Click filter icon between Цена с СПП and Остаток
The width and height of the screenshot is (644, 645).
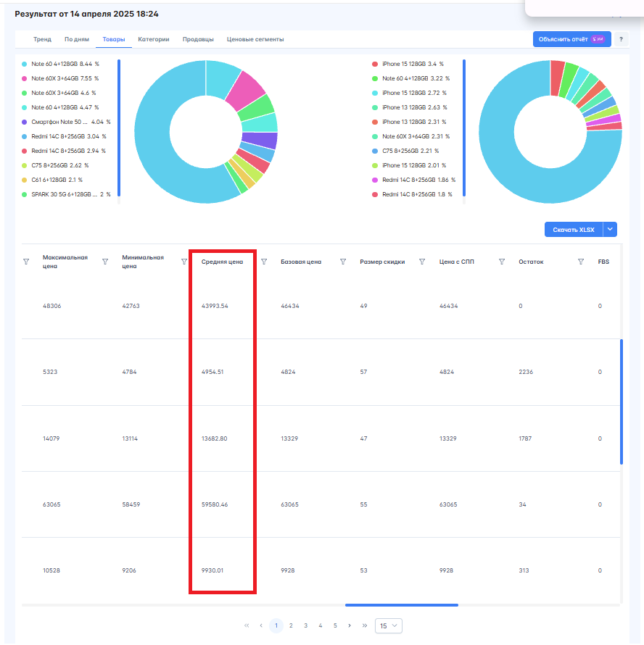502,262
